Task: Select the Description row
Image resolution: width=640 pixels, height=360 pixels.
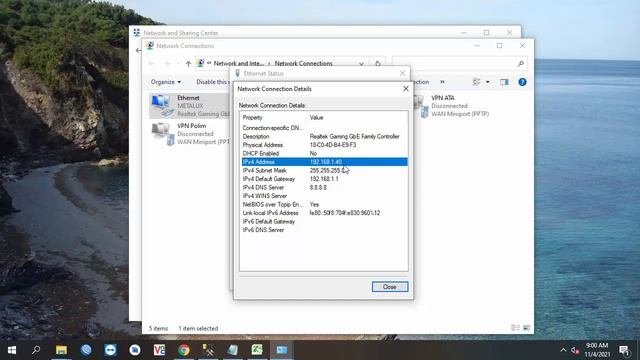Action: [x=324, y=136]
